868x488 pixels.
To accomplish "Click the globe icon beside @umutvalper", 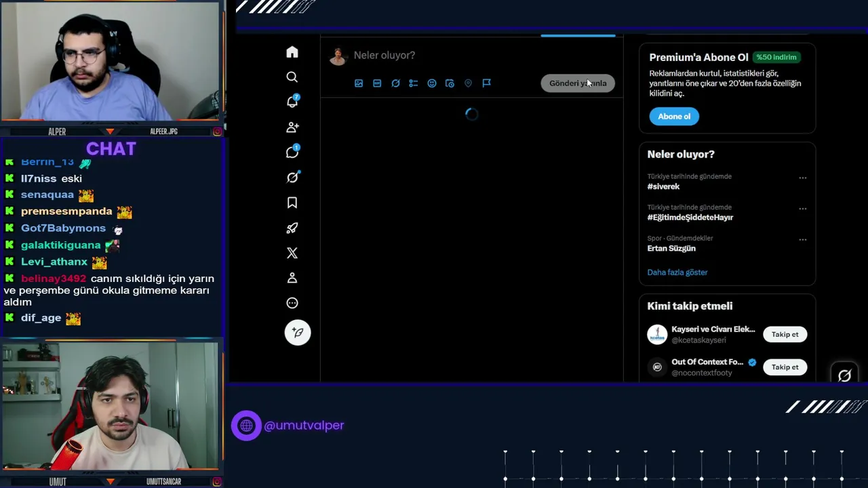I will [246, 426].
